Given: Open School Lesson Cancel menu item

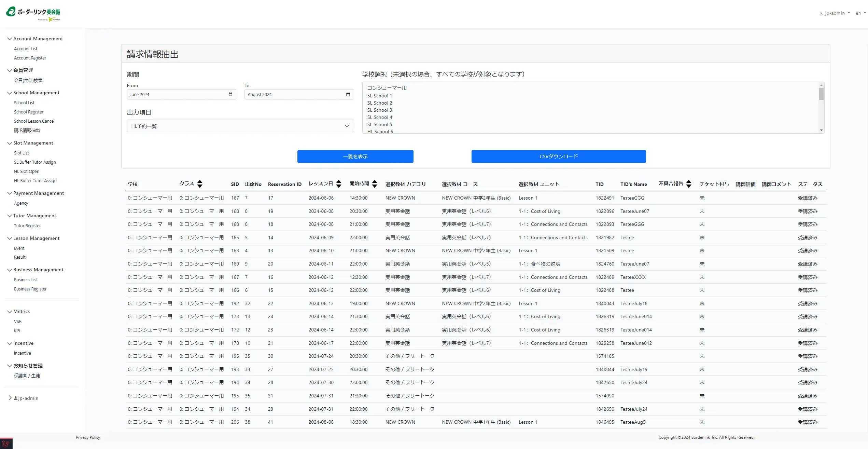Looking at the screenshot, I should 34,121.
